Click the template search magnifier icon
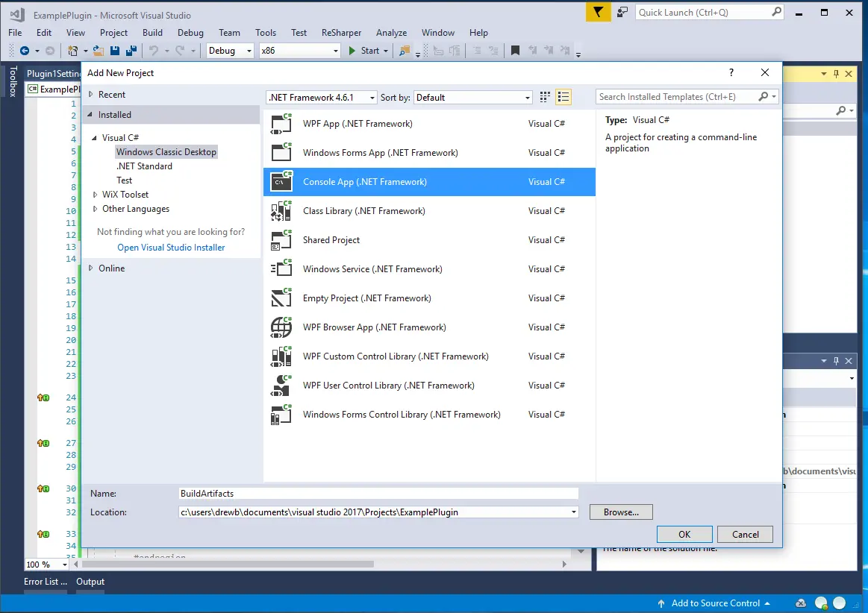This screenshot has width=868, height=613. point(764,96)
